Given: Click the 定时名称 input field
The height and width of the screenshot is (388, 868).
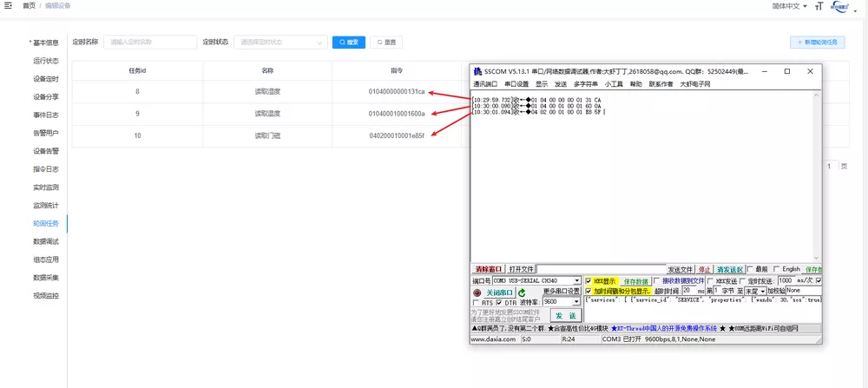Looking at the screenshot, I should pos(150,42).
